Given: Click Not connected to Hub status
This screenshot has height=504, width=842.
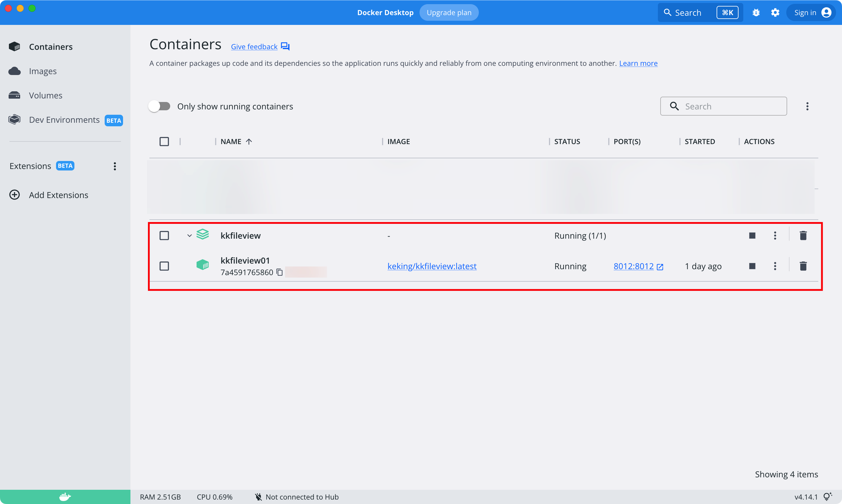Looking at the screenshot, I should click(x=296, y=497).
